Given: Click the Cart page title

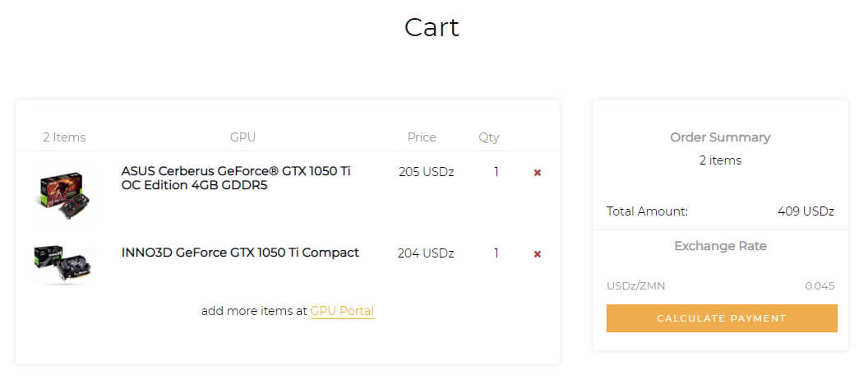Looking at the screenshot, I should click(432, 27).
